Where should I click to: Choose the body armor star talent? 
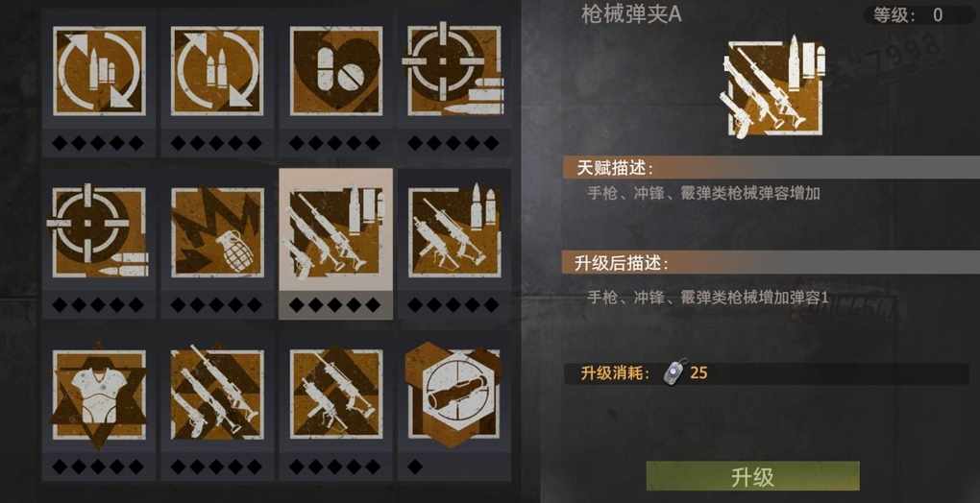click(99, 395)
